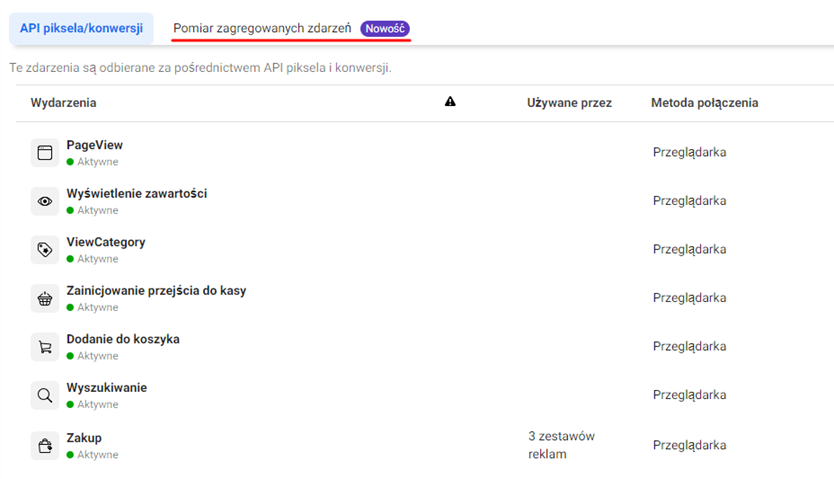Open the Zakup event name

(84, 438)
